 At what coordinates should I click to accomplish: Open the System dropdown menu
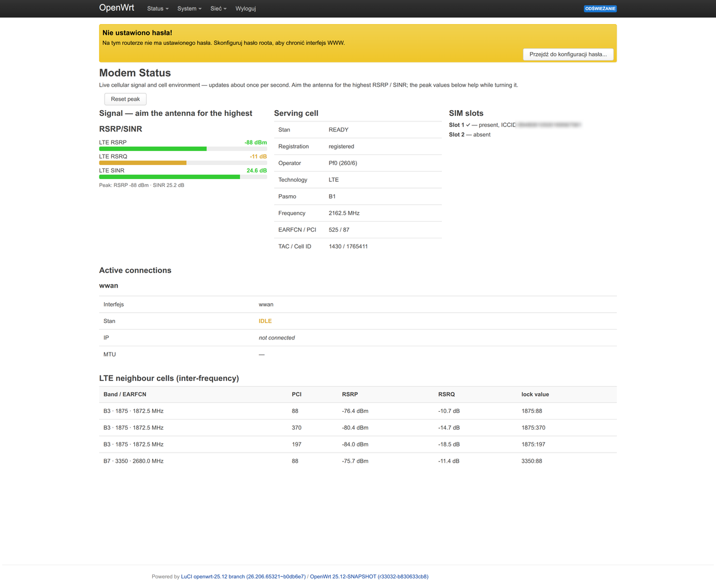pos(189,8)
